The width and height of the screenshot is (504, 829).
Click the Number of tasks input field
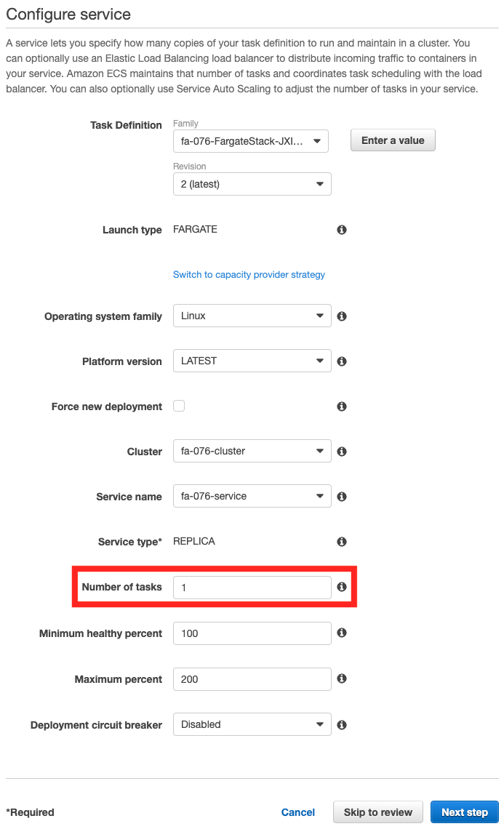[x=252, y=588]
